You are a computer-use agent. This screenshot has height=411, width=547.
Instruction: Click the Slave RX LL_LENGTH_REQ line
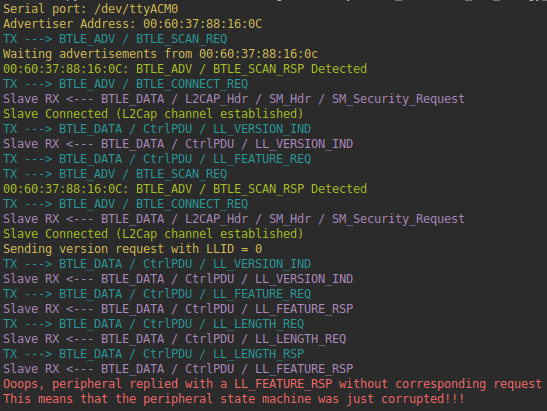click(x=174, y=339)
